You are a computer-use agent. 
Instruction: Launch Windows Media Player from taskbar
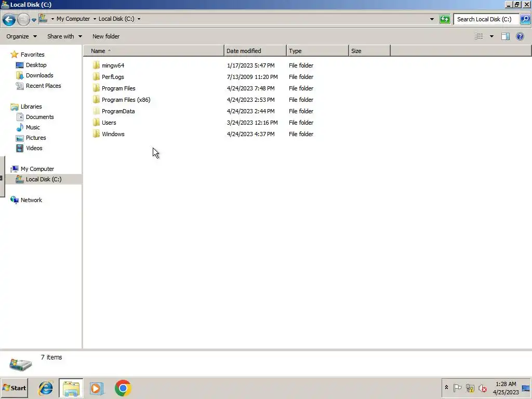click(x=96, y=388)
